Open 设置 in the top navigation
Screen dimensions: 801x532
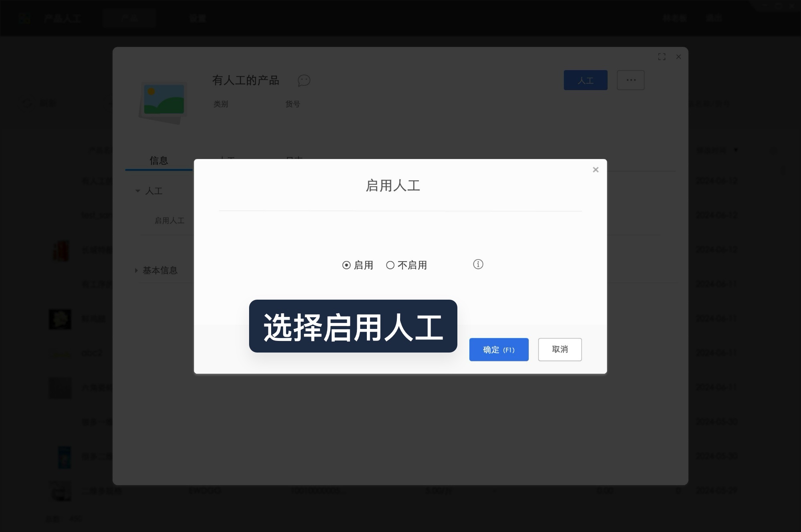tap(198, 18)
